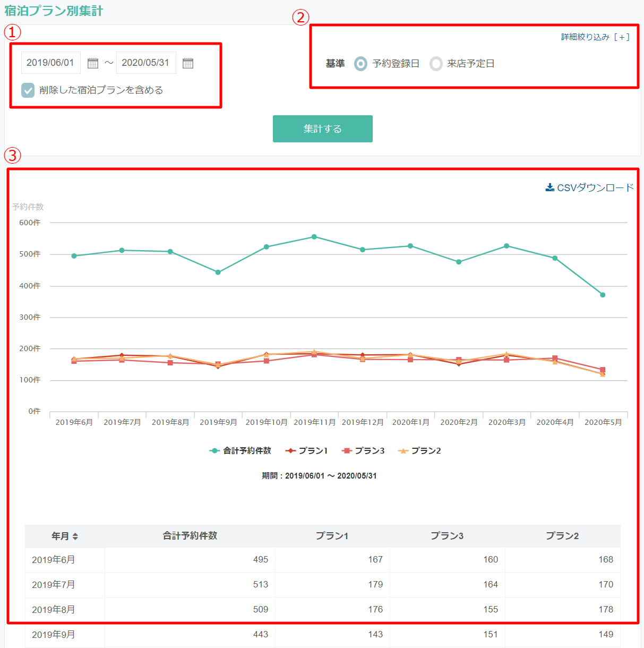Click the 2020年5月 data point on total line

pos(603,295)
